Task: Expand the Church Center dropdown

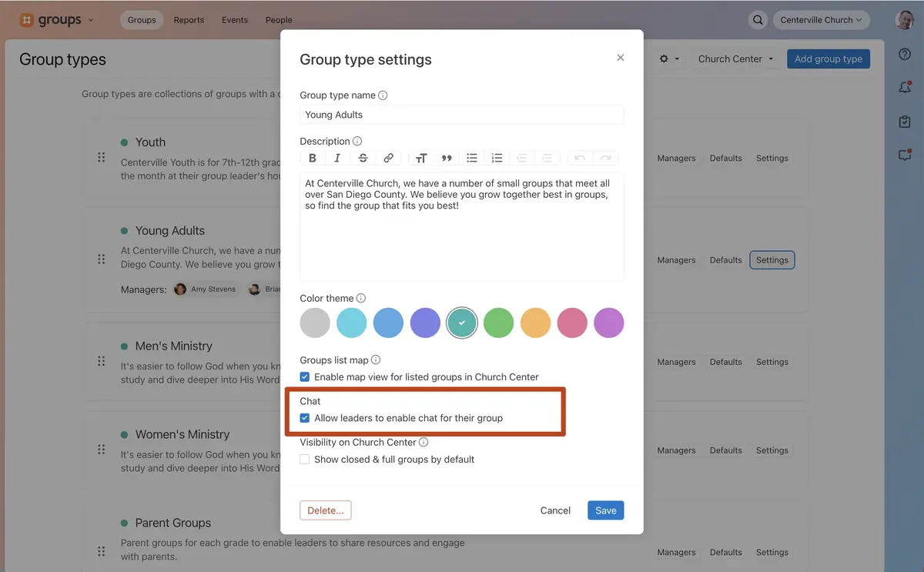Action: 735,59
